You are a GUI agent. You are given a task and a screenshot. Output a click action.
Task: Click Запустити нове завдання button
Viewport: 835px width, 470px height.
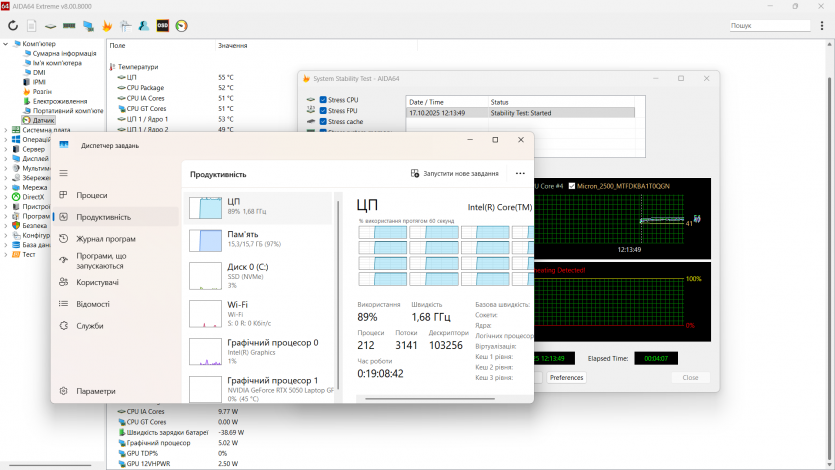coord(454,173)
